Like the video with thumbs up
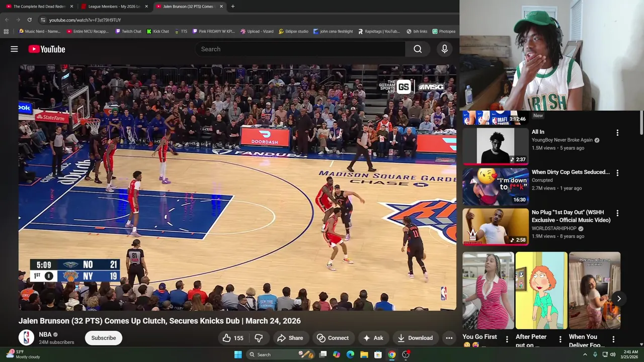Image resolution: width=644 pixels, height=362 pixels. pyautogui.click(x=232, y=338)
